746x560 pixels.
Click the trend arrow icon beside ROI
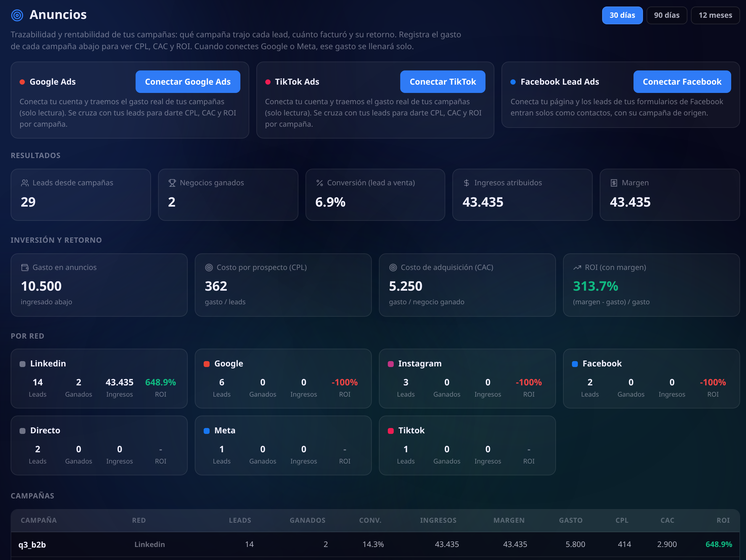tap(577, 267)
